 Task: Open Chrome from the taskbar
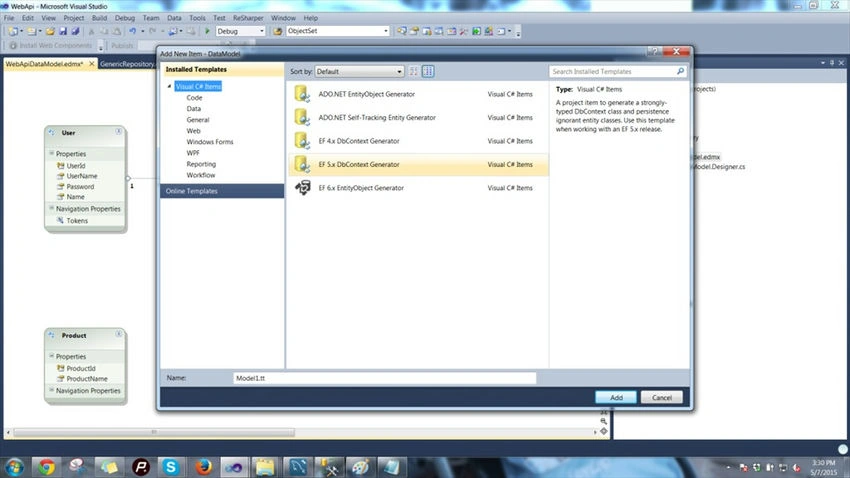[47, 467]
